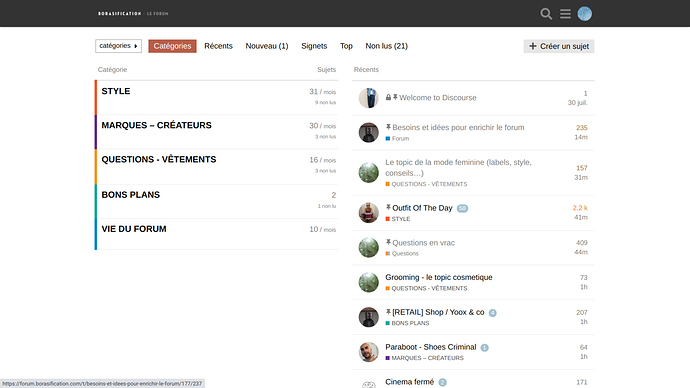Screen dimensions: 690x388
Task: Open the QUESTIONS - VÊTEMENTS category
Action: coord(159,159)
